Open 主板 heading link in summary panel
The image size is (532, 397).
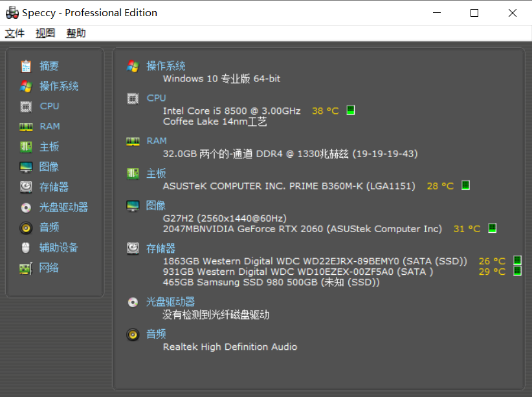click(x=156, y=173)
